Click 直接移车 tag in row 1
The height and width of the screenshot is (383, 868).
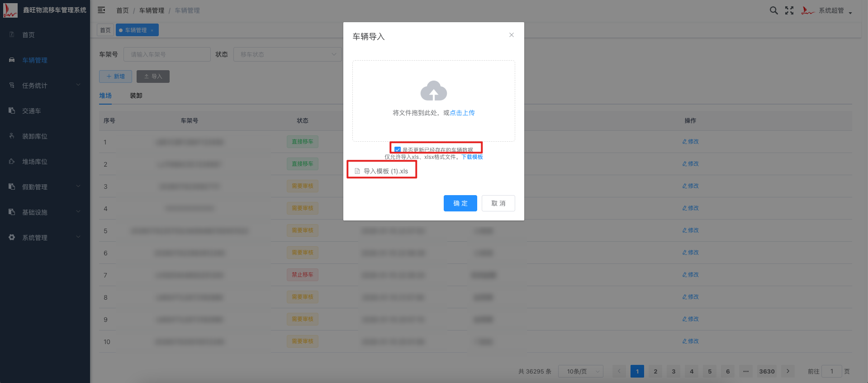[302, 142]
